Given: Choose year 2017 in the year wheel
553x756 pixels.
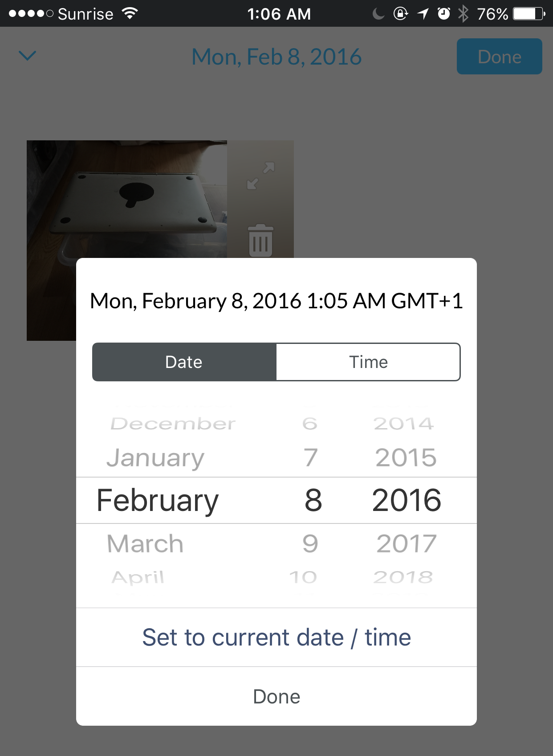Looking at the screenshot, I should [x=406, y=544].
